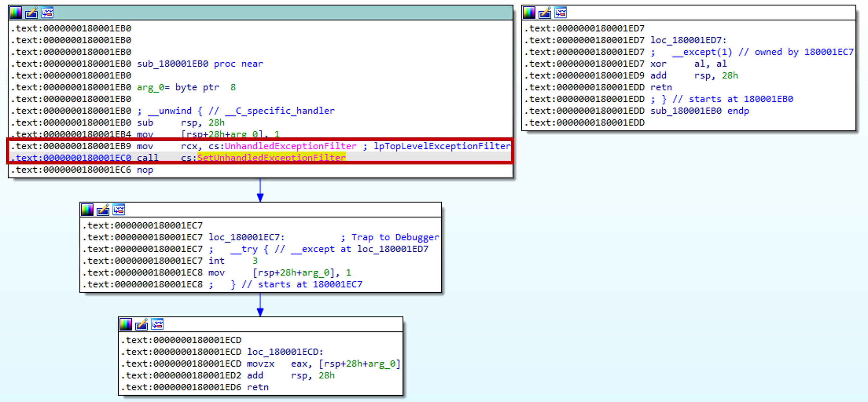
Task: Click highlighted SetUnhandledExceptionFilter call target
Action: (271, 158)
